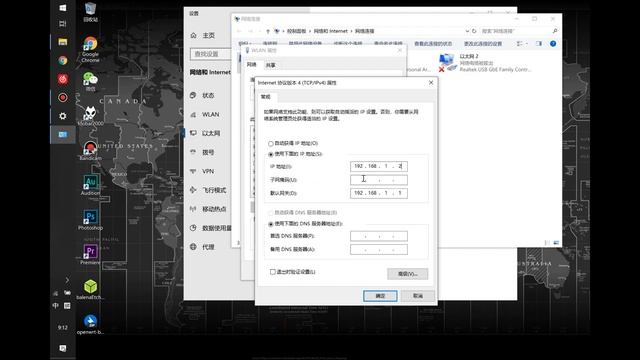Click the Up arrow in Network Connections
This screenshot has height=360, width=640.
[x=268, y=31]
